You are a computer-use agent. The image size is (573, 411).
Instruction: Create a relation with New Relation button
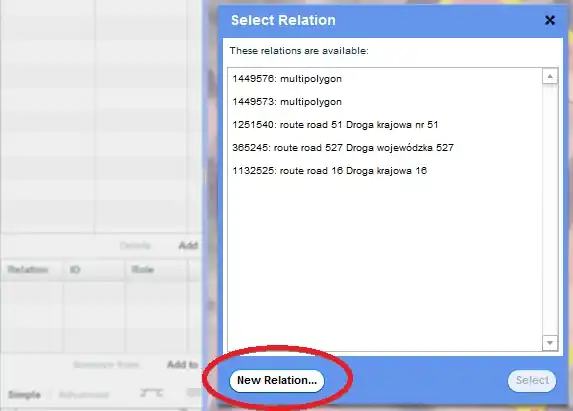277,381
